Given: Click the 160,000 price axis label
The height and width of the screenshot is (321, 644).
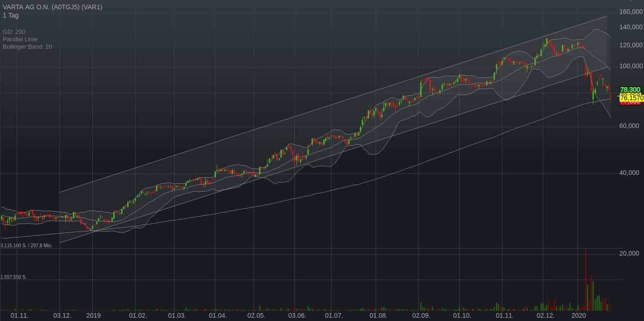Looking at the screenshot, I should 631,12.
